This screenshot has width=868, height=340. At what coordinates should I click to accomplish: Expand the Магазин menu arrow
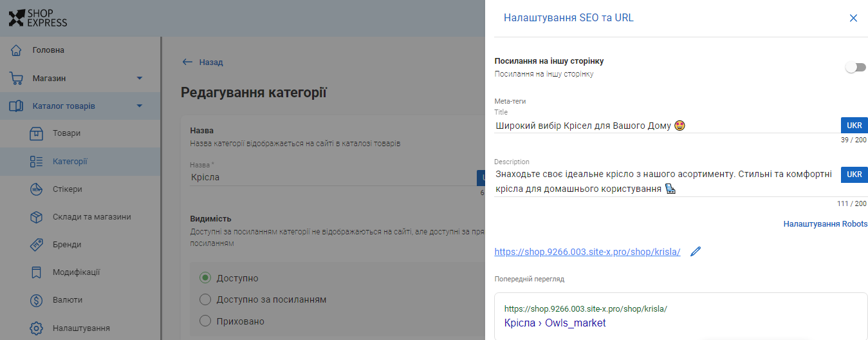pyautogui.click(x=140, y=79)
